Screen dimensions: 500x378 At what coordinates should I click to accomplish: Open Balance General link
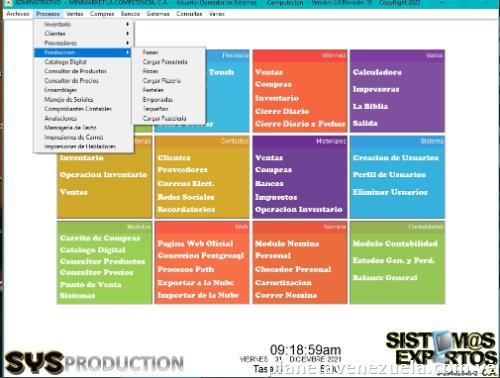pyautogui.click(x=385, y=278)
